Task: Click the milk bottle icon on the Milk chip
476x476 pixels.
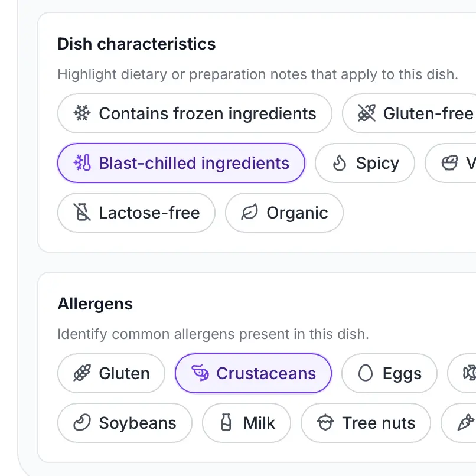Action: pos(226,423)
